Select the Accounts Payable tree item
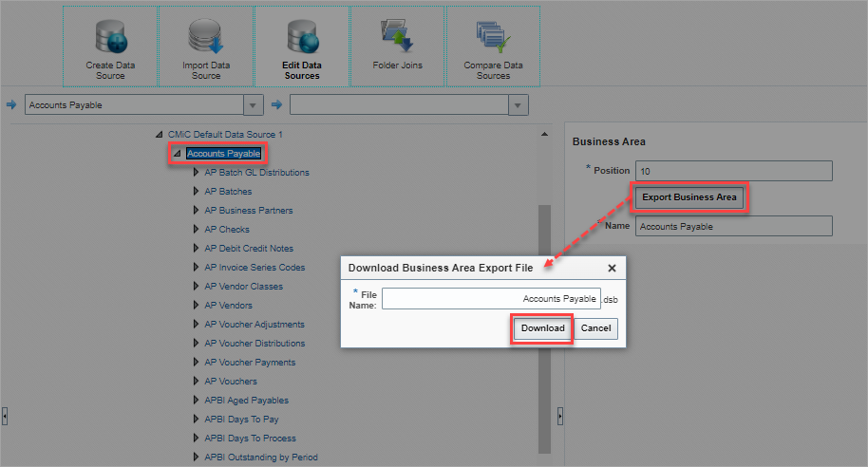Screen dimensions: 868x467 tap(223, 154)
